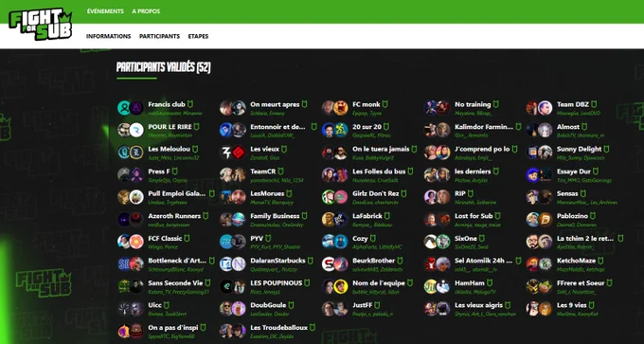Viewport: 644px width, 344px height.
Task: Click shield icon beside POUR LE RIRE
Action: click(x=196, y=127)
